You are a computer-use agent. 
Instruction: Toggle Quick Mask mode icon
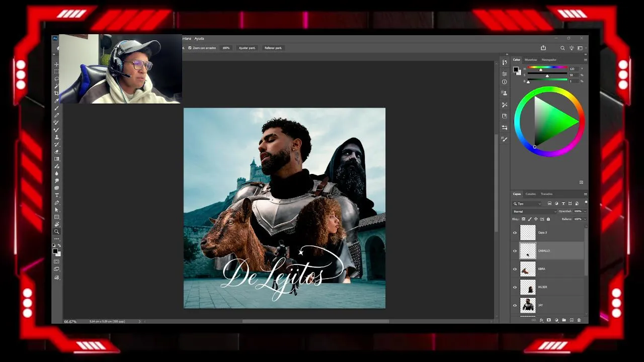[56, 261]
